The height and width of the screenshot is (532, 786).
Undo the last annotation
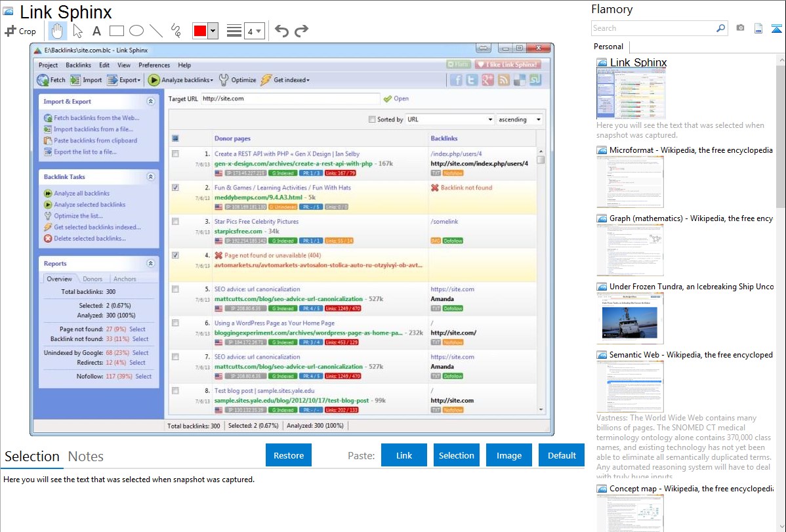pyautogui.click(x=281, y=31)
